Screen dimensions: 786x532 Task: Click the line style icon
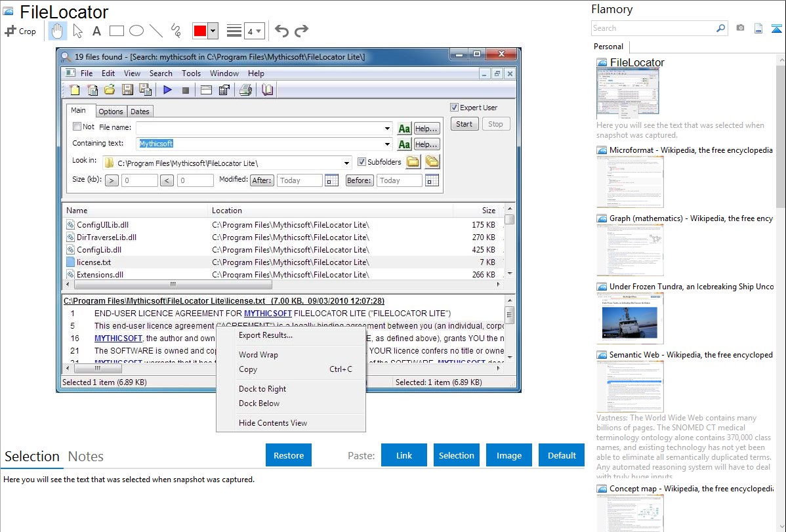(x=234, y=31)
